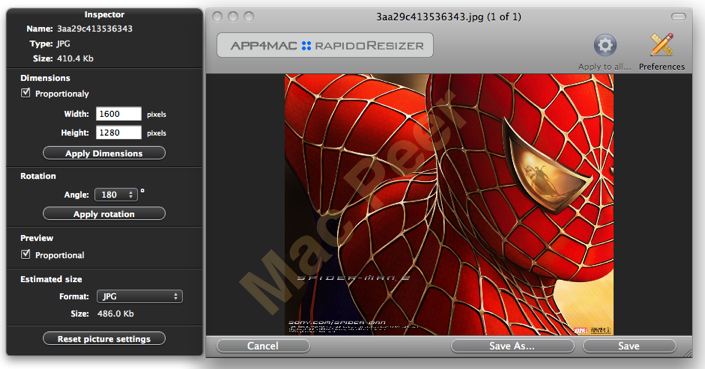Click the toolbar toggle pill in title bar
Image resolution: width=705 pixels, height=369 pixels.
point(678,17)
